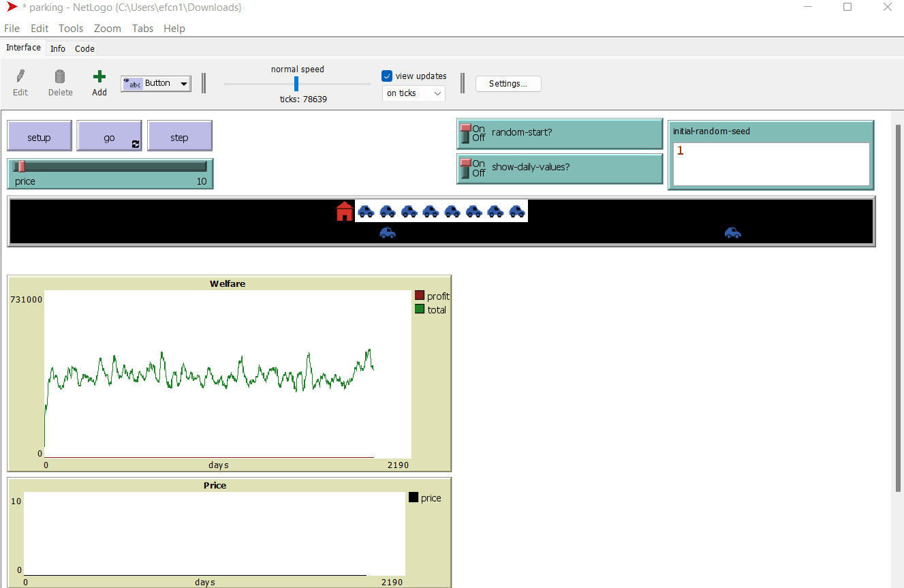Click the Edit pencil icon
This screenshot has height=588, width=904.
click(20, 76)
